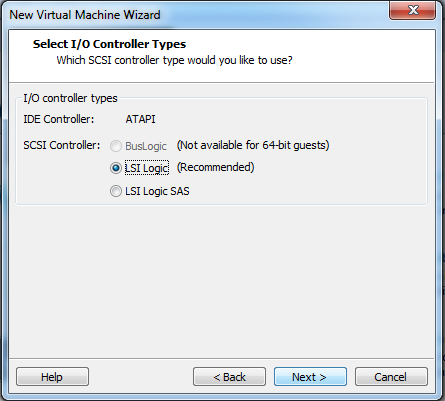Click the LSI Logic SAS label text
This screenshot has width=445, height=401.
(x=157, y=191)
